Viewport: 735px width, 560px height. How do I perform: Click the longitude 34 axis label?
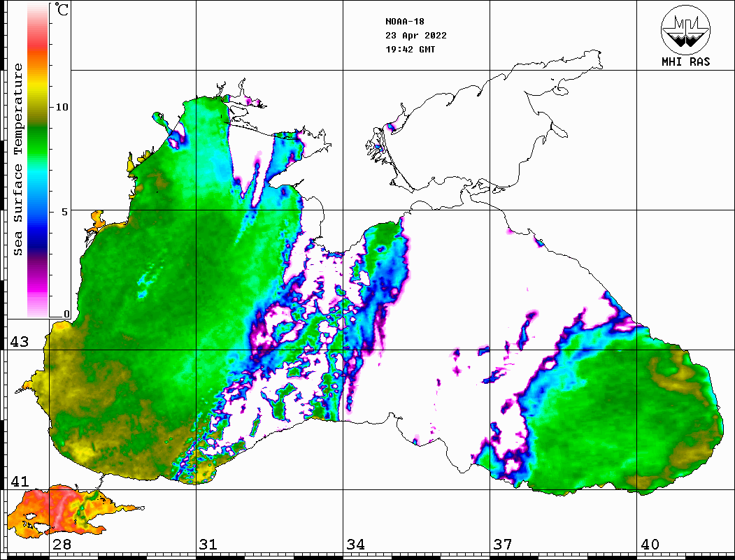tap(355, 545)
